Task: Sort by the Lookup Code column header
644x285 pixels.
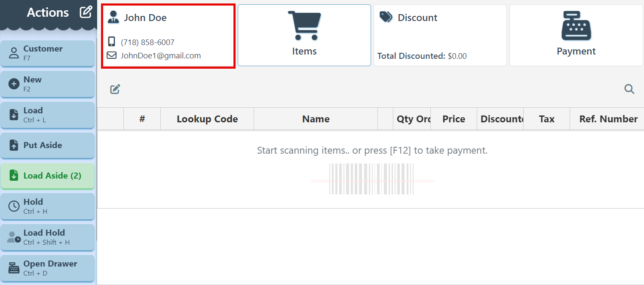Action: (x=207, y=119)
